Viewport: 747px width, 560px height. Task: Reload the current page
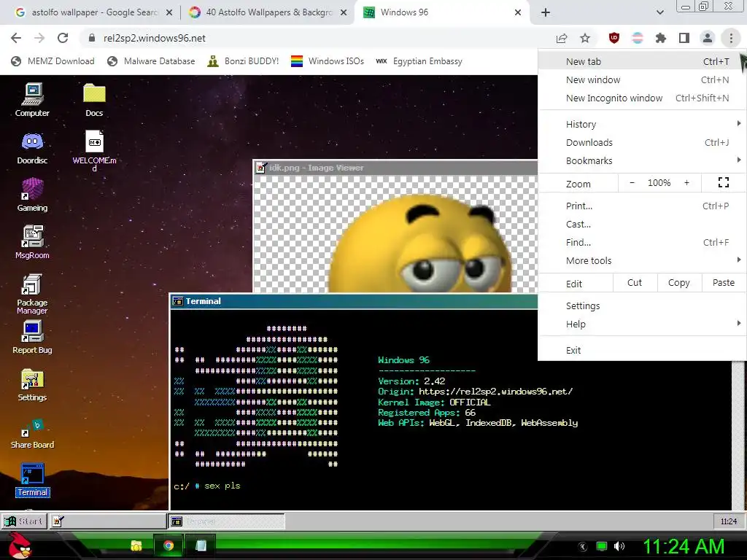tap(63, 38)
